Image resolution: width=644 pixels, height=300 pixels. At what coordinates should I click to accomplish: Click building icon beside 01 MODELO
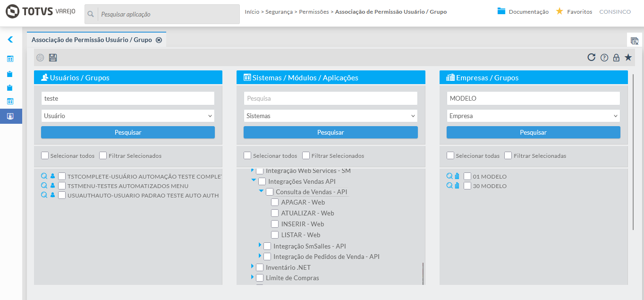[x=457, y=176]
